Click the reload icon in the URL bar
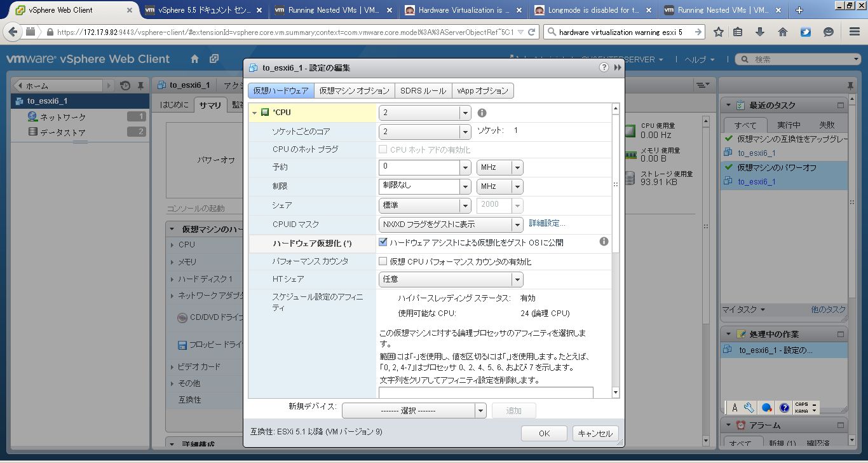The image size is (868, 463). 532,32
